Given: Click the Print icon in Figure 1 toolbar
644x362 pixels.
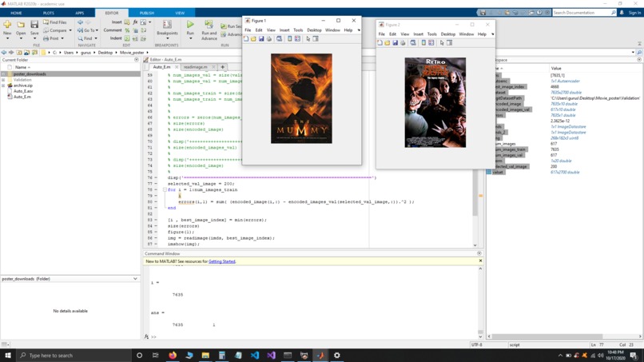Looking at the screenshot, I should point(269,38).
